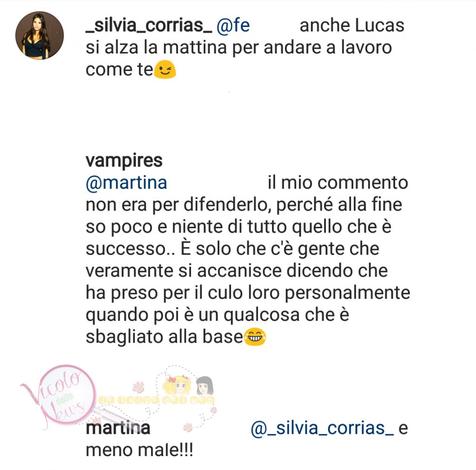Open the _silvia_corrias_ profile picture
Image resolution: width=476 pixels, height=470 pixels.
tap(40, 35)
